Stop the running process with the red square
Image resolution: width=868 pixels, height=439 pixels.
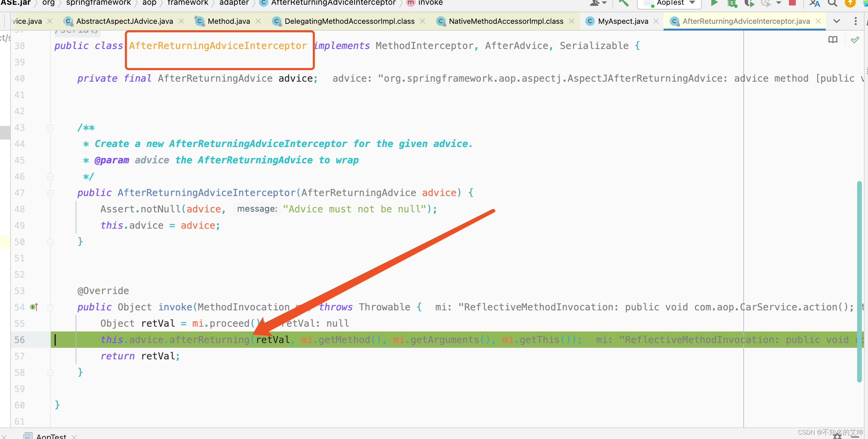(792, 3)
